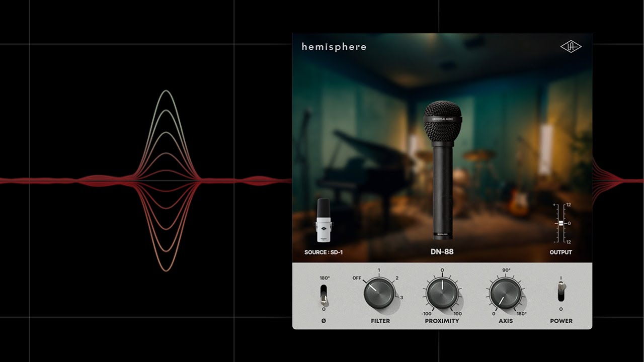Viewport: 644px width, 362px height.
Task: Click the -100 proximity marking
Action: pyautogui.click(x=426, y=314)
